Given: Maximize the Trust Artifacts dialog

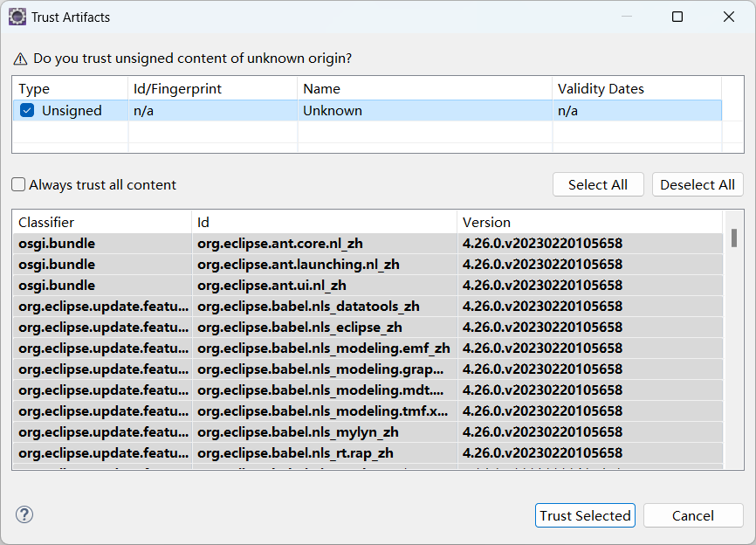Looking at the screenshot, I should click(677, 17).
